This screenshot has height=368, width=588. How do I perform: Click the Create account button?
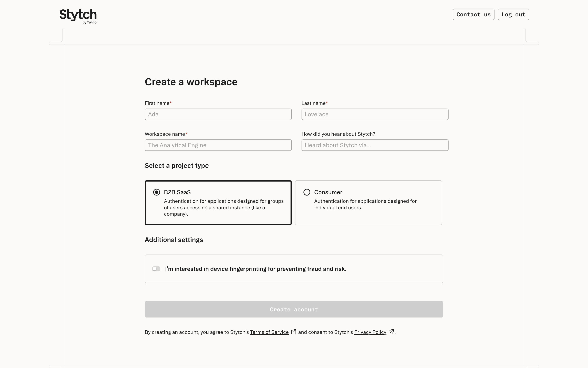coord(294,309)
